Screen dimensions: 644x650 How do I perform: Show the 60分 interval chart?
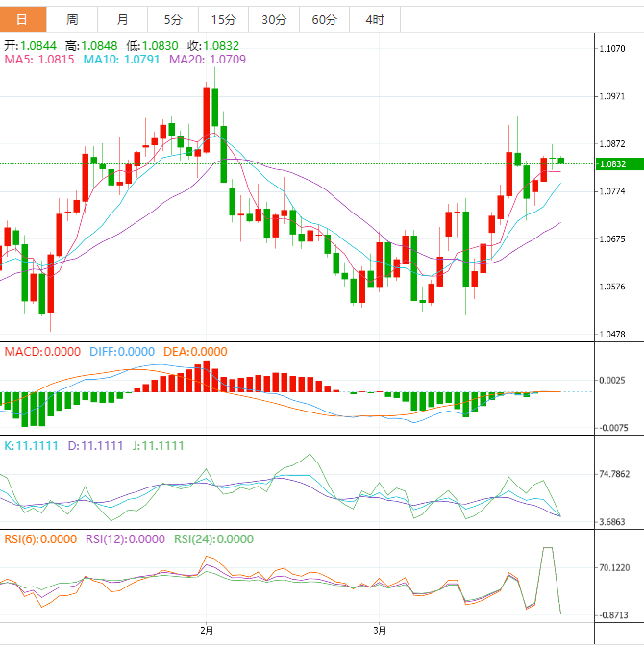[x=324, y=19]
